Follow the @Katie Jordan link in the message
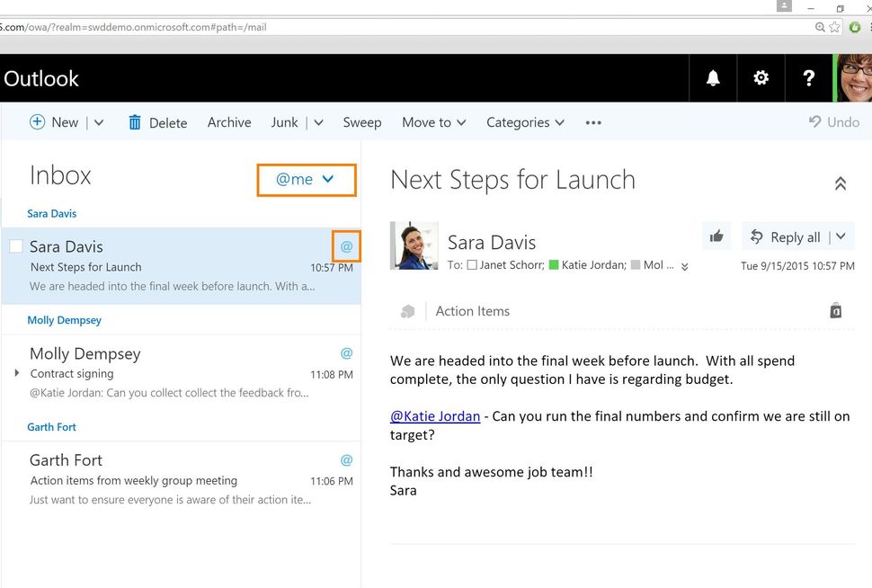The height and width of the screenshot is (588, 872). click(x=435, y=415)
